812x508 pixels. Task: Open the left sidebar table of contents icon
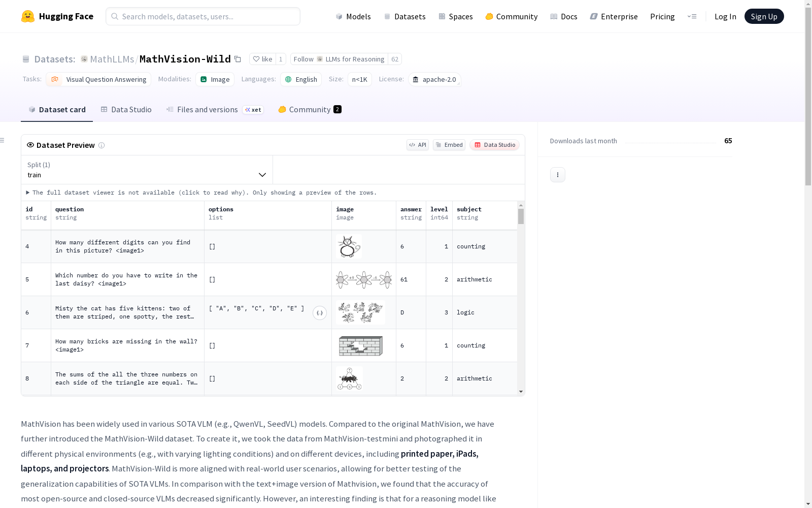[x=3, y=140]
